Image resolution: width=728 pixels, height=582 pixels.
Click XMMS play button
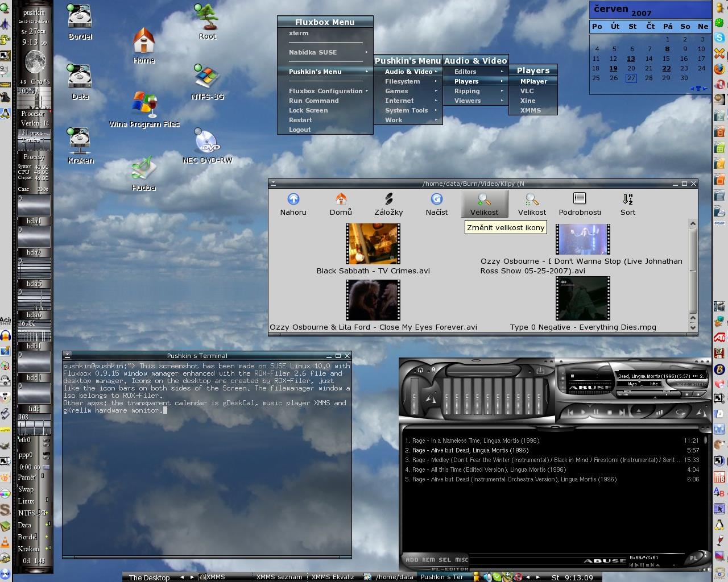point(584,412)
